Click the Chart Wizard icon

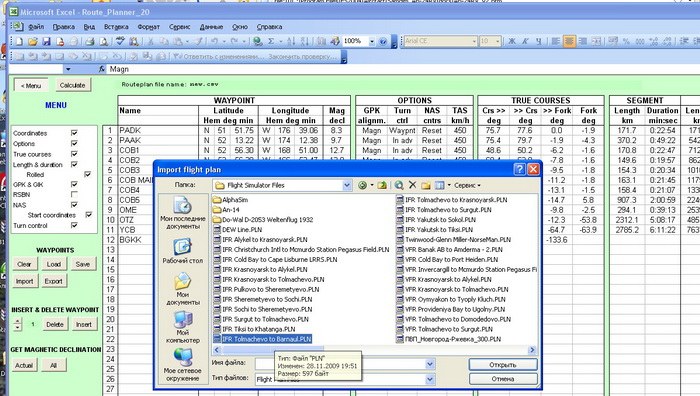tap(321, 42)
